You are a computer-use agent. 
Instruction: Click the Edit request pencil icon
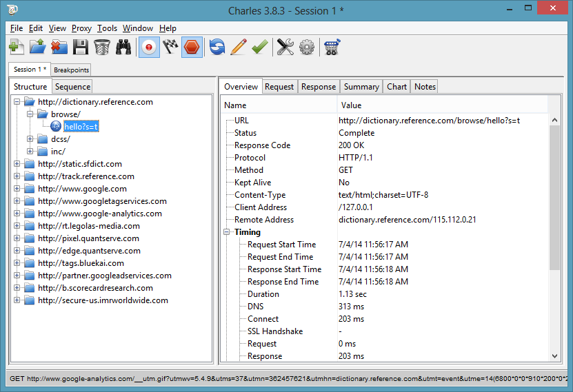(239, 47)
